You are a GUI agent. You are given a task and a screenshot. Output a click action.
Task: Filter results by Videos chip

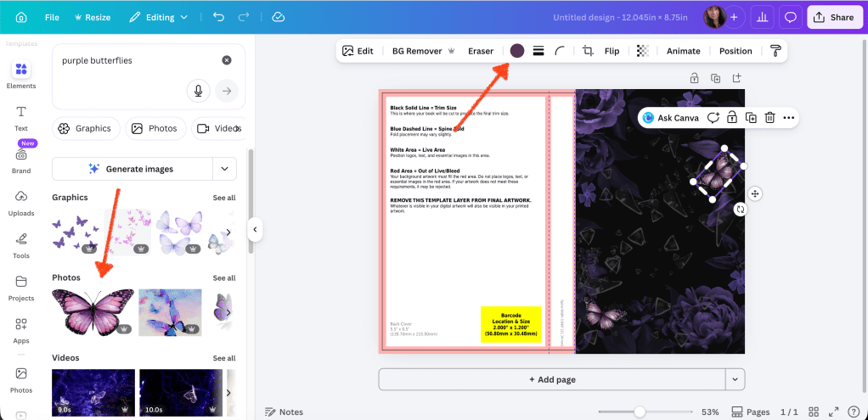pyautogui.click(x=218, y=128)
